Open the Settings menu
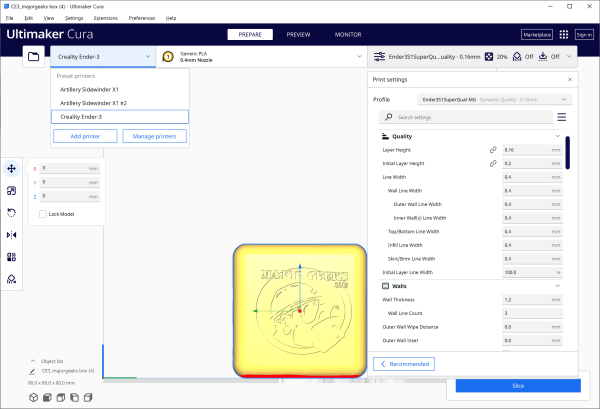This screenshot has height=409, width=600. tap(74, 18)
